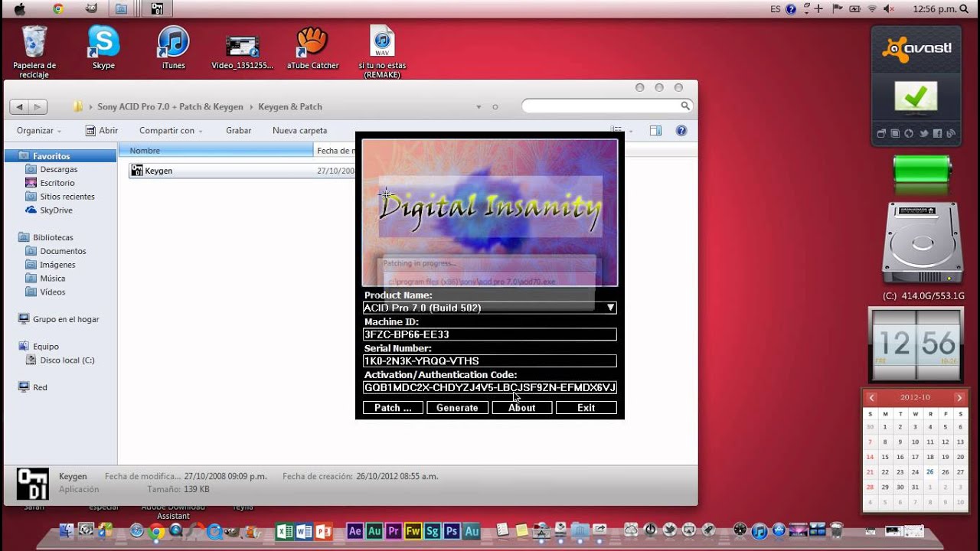This screenshot has height=551, width=980.
Task: Click Sony ACID Pro 7.0 breadcrumb segment
Action: [170, 107]
